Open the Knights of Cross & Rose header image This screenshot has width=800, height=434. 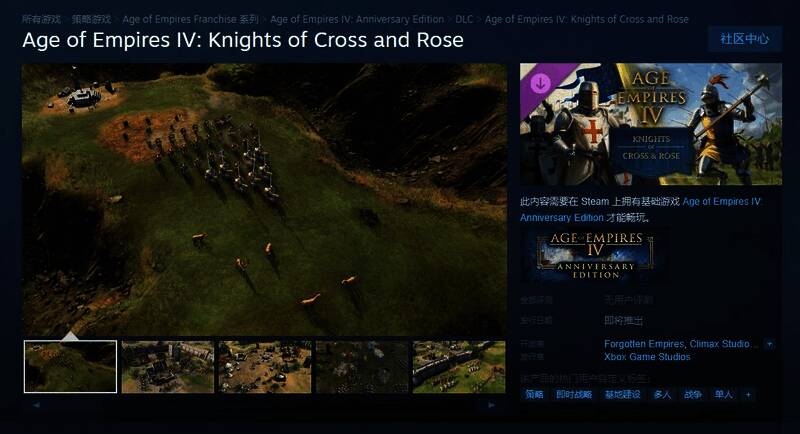coord(651,124)
